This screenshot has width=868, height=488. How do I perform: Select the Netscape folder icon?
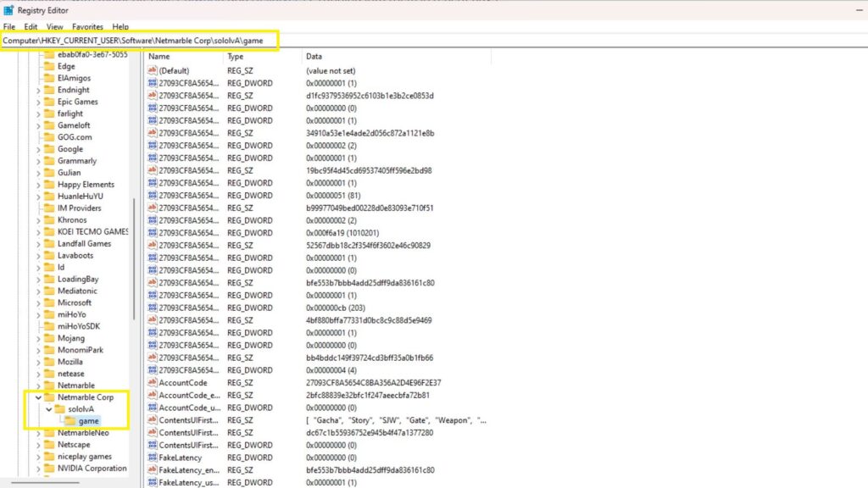pos(49,444)
